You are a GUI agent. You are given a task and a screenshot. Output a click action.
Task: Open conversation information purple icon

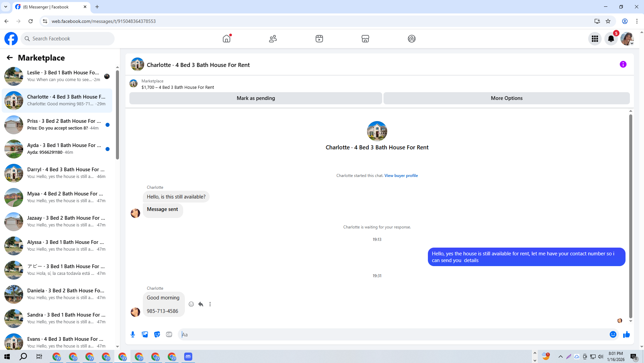click(x=623, y=64)
